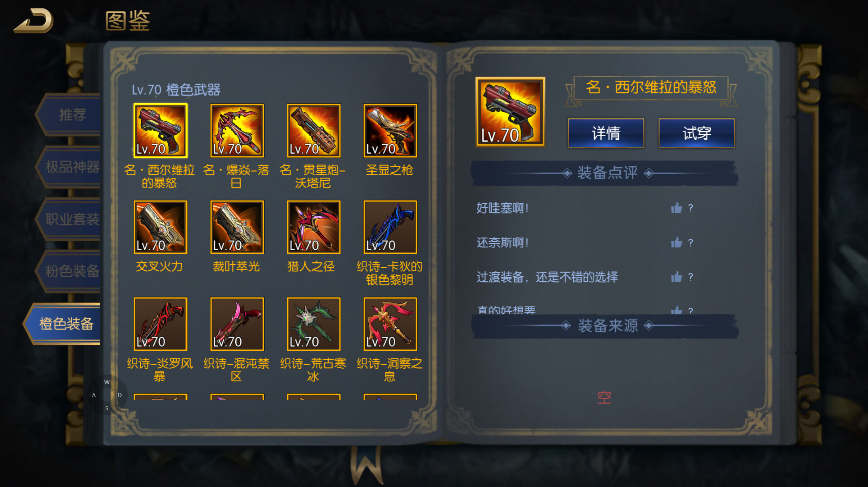Like the 过渡装备 comment
This screenshot has height=487, width=868.
676,277
